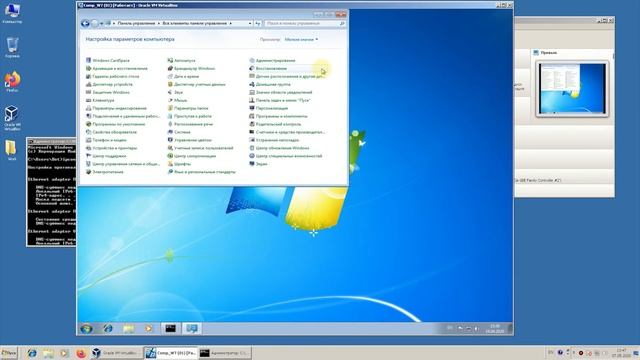
Task: Switch to Администратор command prompt taskbar button
Action: click(224, 353)
